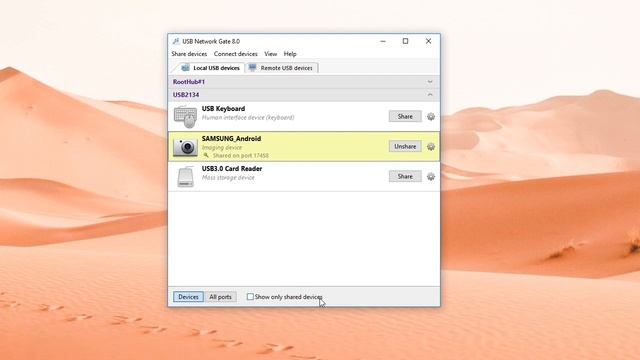This screenshot has width=640, height=360.
Task: Click the Imaging device description
Action: (222, 147)
